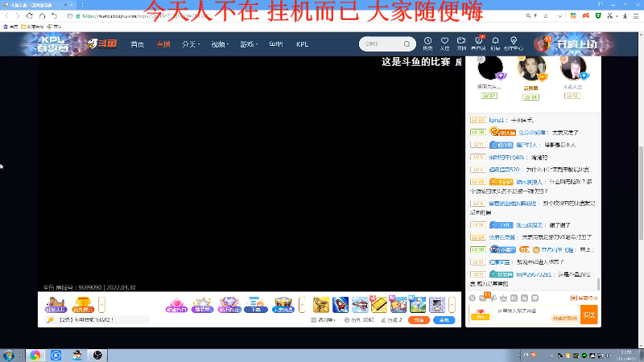Open the Video (视频) dropdown menu
The image size is (644, 362).
tap(220, 44)
